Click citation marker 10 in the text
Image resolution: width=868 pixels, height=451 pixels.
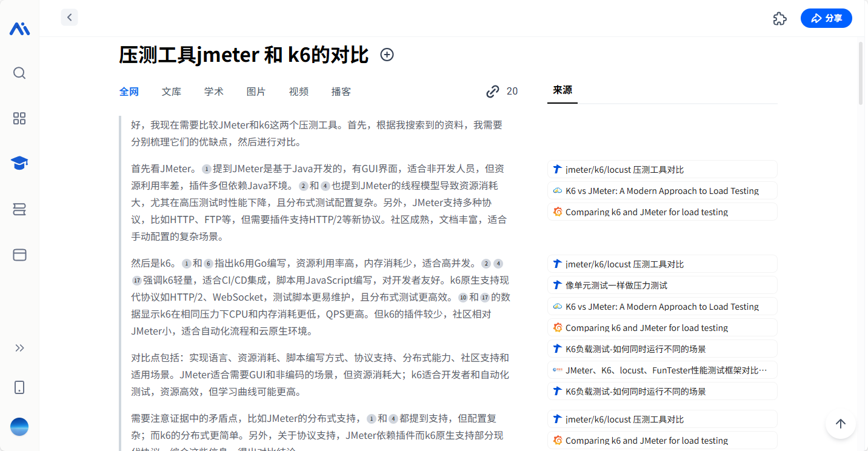pyautogui.click(x=463, y=298)
